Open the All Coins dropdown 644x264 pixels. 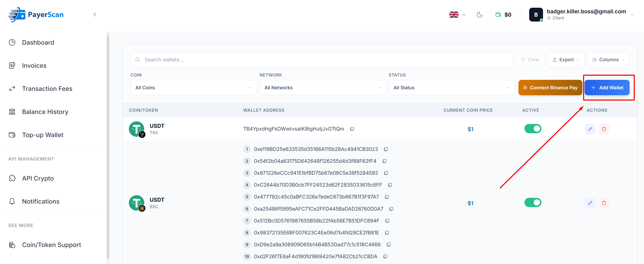click(194, 87)
